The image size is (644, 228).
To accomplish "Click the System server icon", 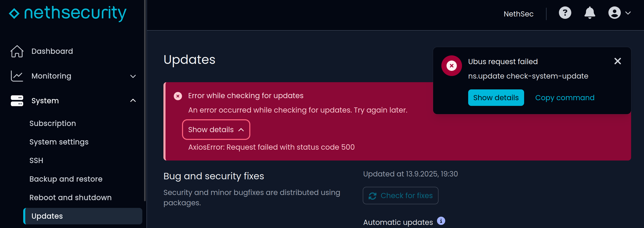I will 17,101.
